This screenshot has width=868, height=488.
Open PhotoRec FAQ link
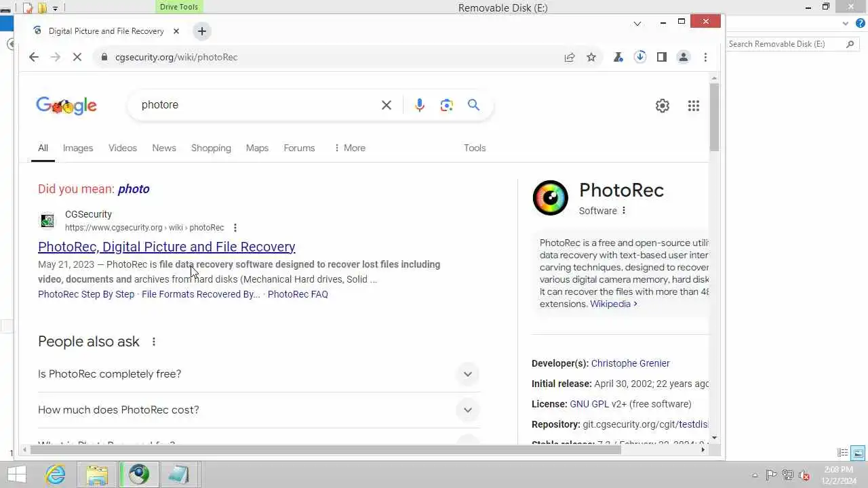(x=298, y=294)
